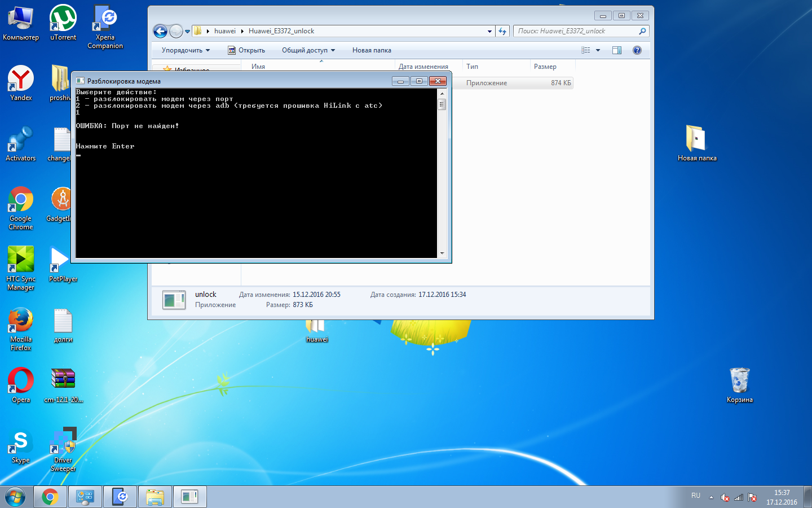Launch Google Chrome from the taskbar
The height and width of the screenshot is (508, 812).
pyautogui.click(x=50, y=497)
